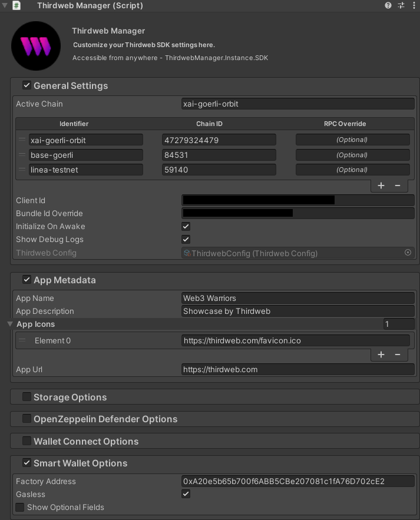Collapse the App Icons list foldout
This screenshot has width=420, height=520.
(x=10, y=324)
